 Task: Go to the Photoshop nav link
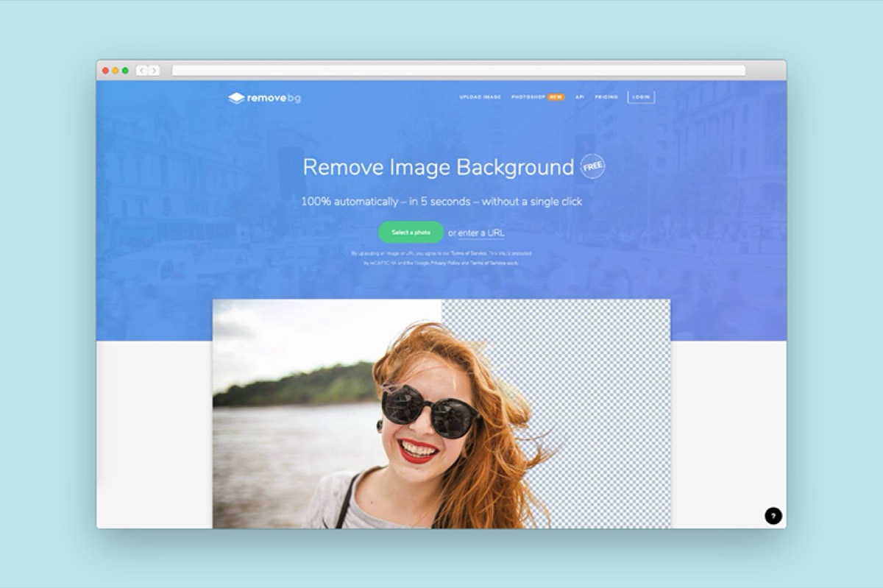(528, 97)
